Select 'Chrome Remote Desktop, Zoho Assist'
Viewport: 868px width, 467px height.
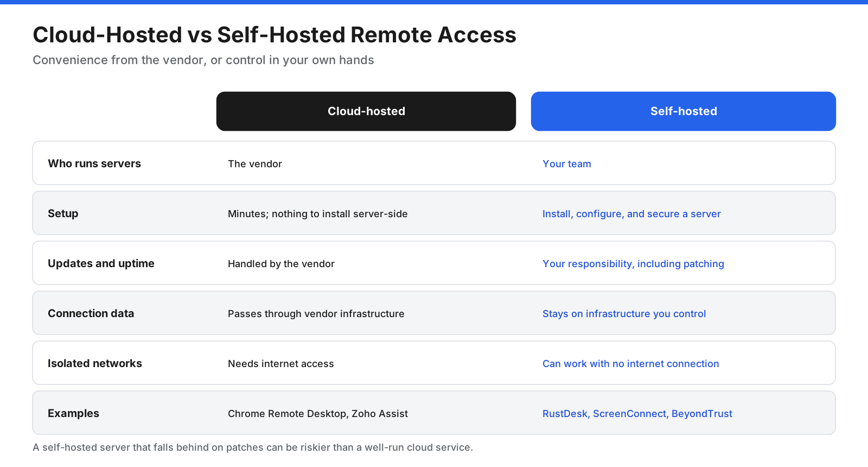coord(318,414)
